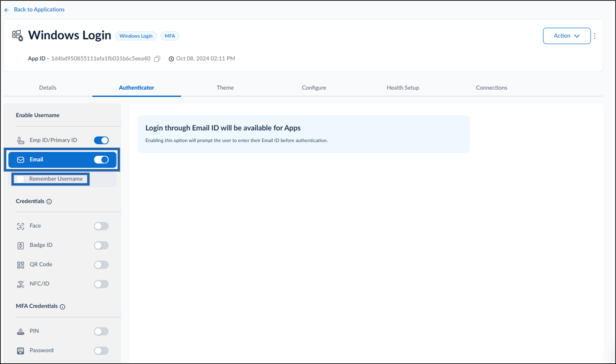Screen dimensions: 616x364
Task: Click the NFC/ID wireless icon
Action: coord(20,284)
